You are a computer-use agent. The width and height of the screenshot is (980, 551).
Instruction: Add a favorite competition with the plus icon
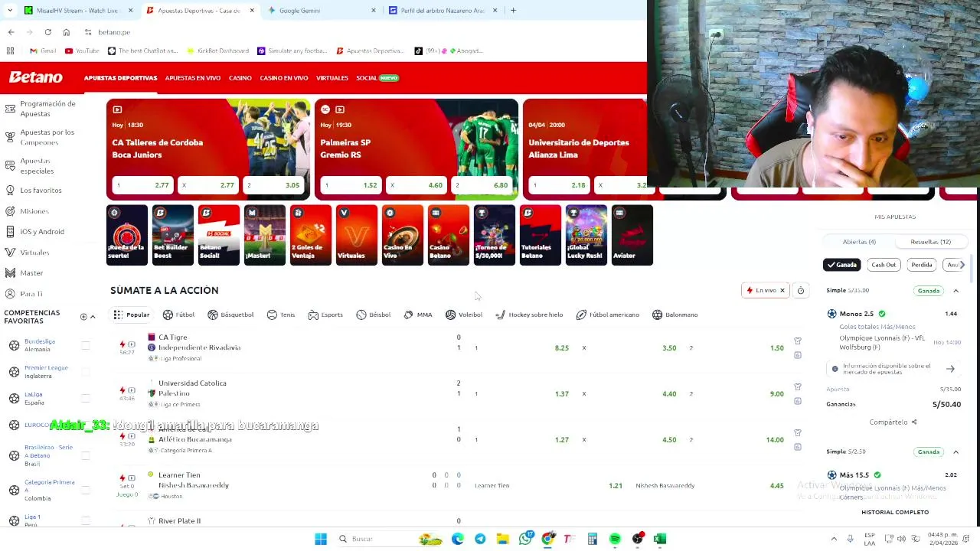pyautogui.click(x=83, y=317)
